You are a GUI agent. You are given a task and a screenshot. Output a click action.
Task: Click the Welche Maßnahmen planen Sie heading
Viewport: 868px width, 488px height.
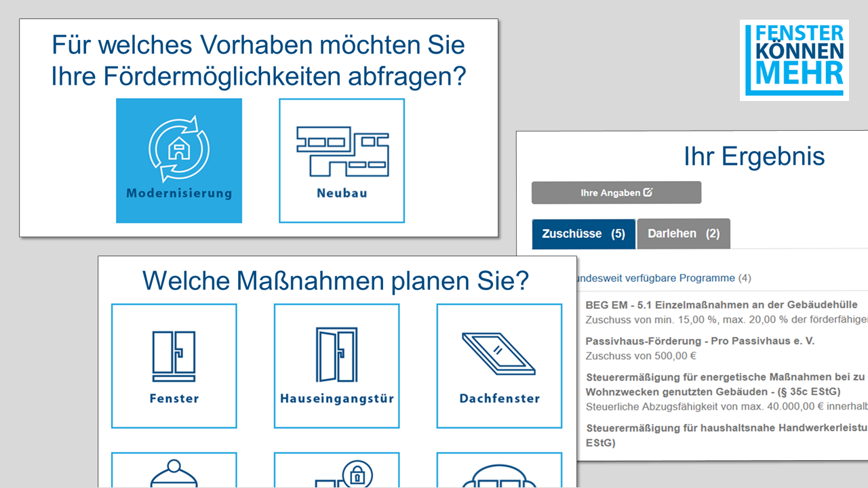click(x=335, y=280)
